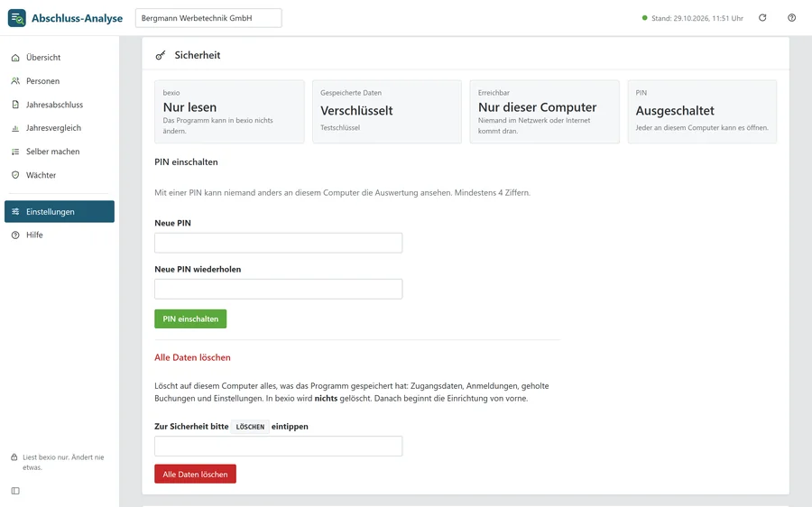Viewport: 812px width, 507px height.
Task: Click the Erreichbar Nur dieser Computer card
Action: click(544, 111)
